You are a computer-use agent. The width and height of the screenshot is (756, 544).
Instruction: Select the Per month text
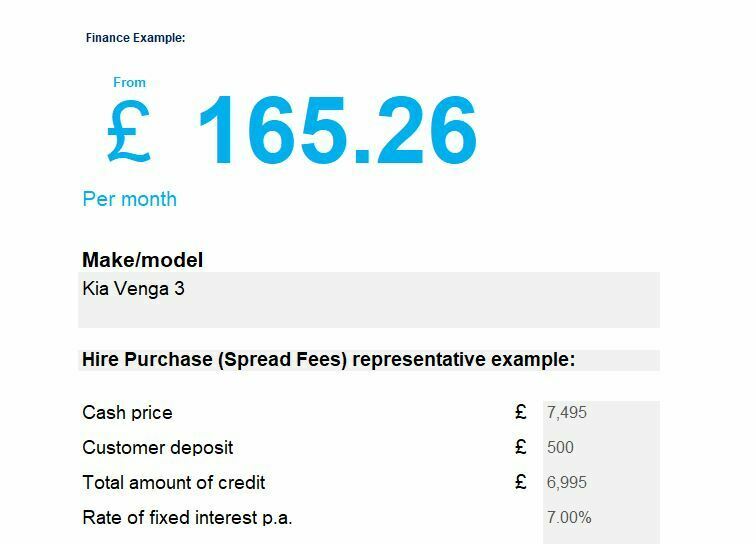pyautogui.click(x=130, y=199)
